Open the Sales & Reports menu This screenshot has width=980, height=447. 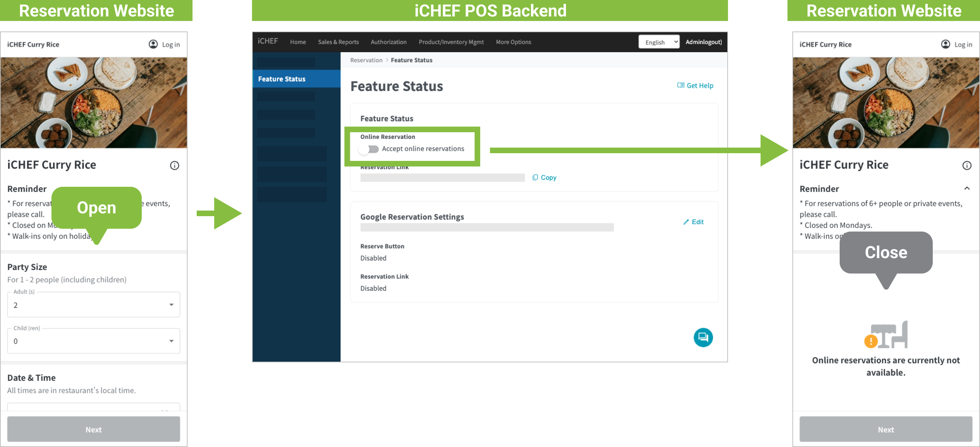coord(338,42)
